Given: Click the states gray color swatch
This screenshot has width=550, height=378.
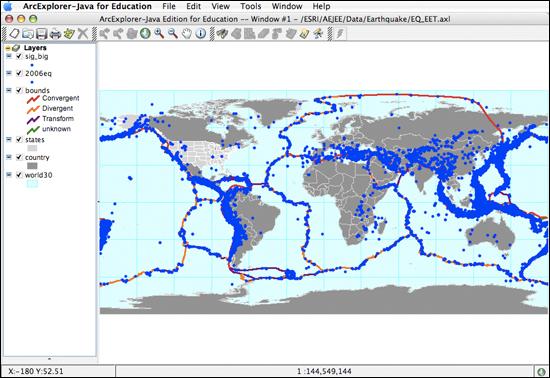Looking at the screenshot, I should [x=32, y=148].
